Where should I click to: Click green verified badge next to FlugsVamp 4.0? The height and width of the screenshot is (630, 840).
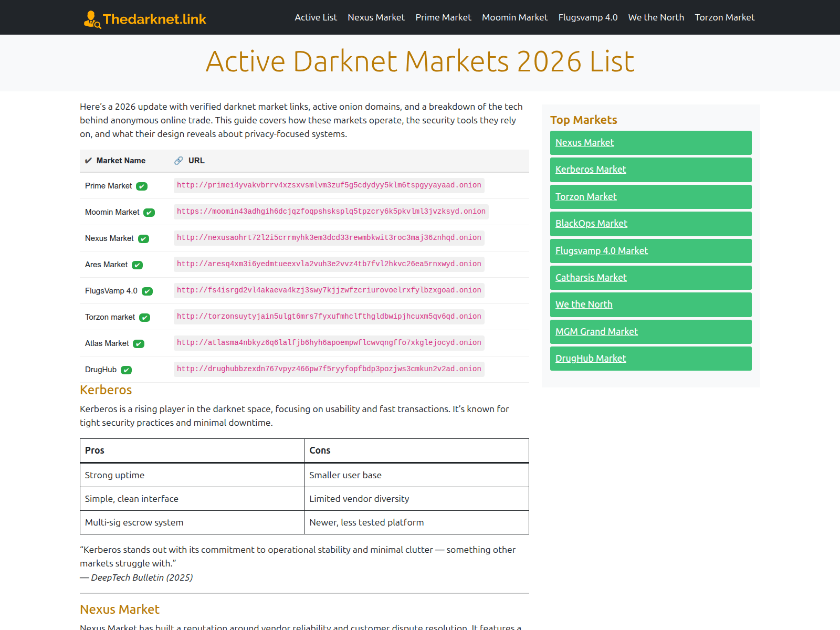click(x=147, y=291)
